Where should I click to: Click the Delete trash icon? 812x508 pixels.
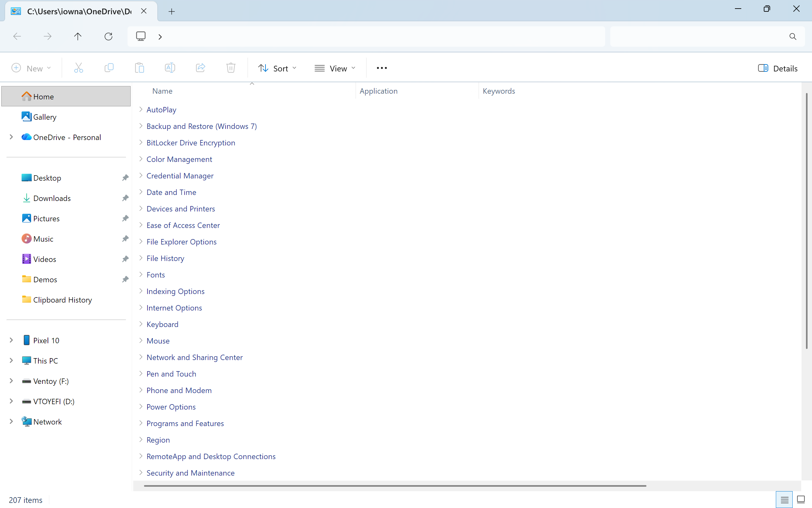(231, 68)
